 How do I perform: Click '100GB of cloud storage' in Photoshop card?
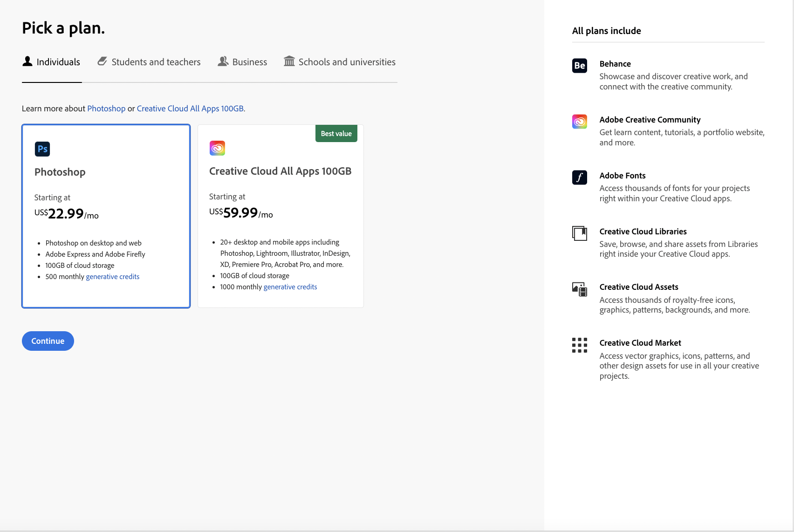pyautogui.click(x=80, y=266)
